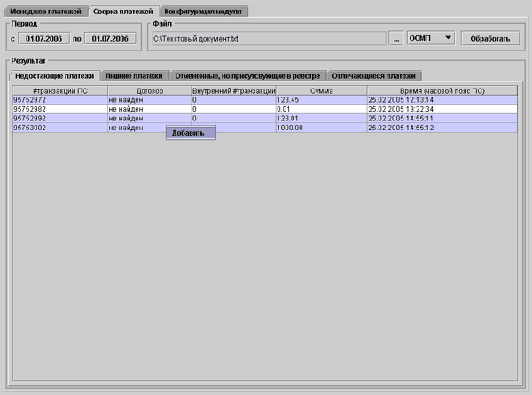
Task: Switch to Отмененные, но присутсвующие в реестре tab
Action: click(x=247, y=76)
